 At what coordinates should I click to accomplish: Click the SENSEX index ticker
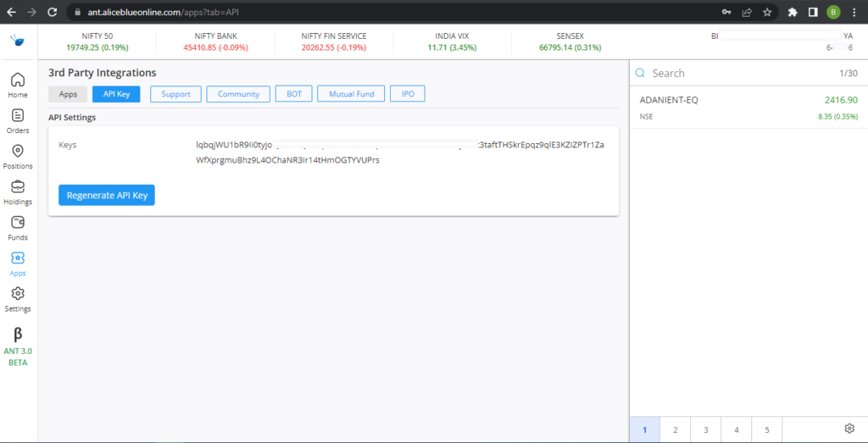pos(570,42)
